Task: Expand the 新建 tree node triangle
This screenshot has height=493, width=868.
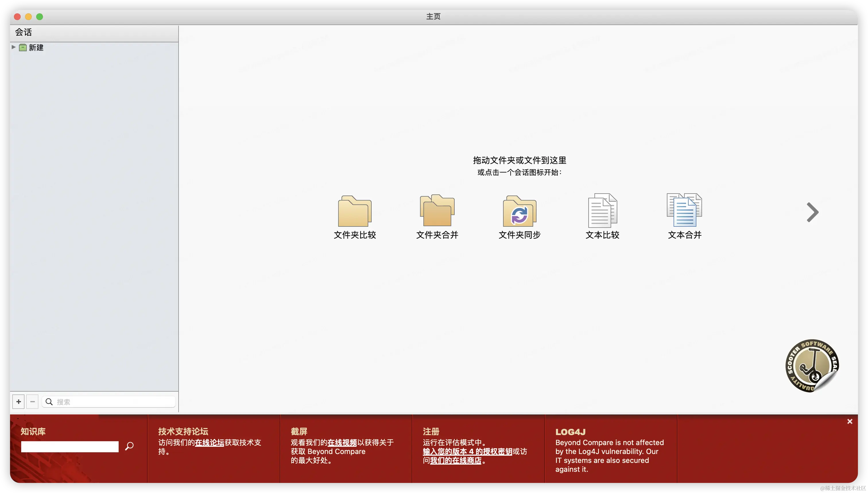Action: [x=13, y=47]
